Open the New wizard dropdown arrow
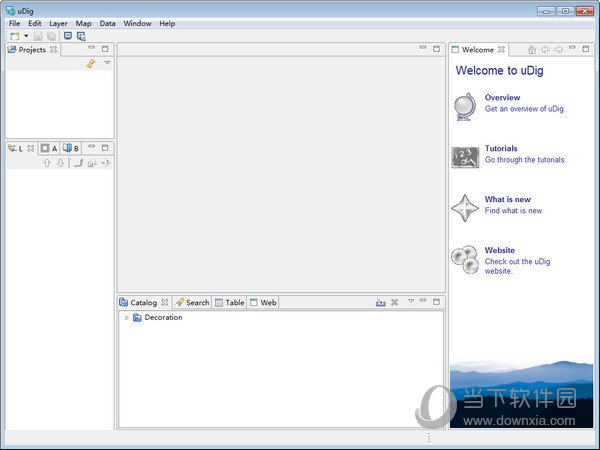Image resolution: width=600 pixels, height=450 pixels. coord(26,36)
